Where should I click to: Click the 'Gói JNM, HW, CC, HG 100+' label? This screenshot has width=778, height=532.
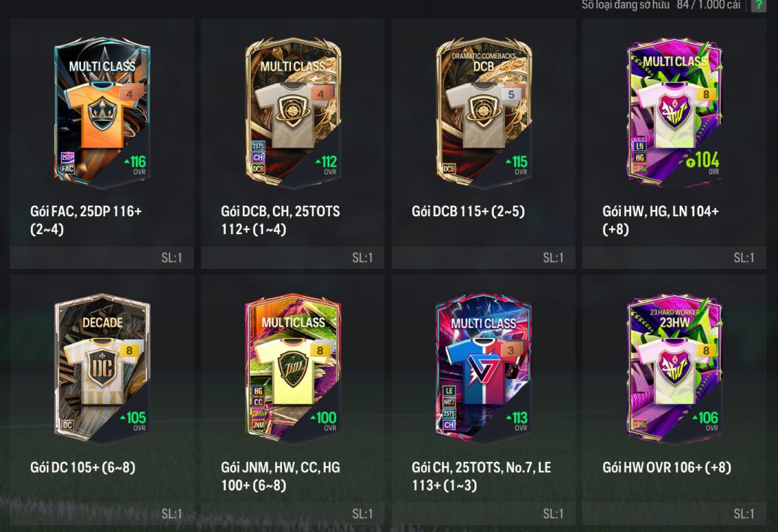[x=281, y=476]
